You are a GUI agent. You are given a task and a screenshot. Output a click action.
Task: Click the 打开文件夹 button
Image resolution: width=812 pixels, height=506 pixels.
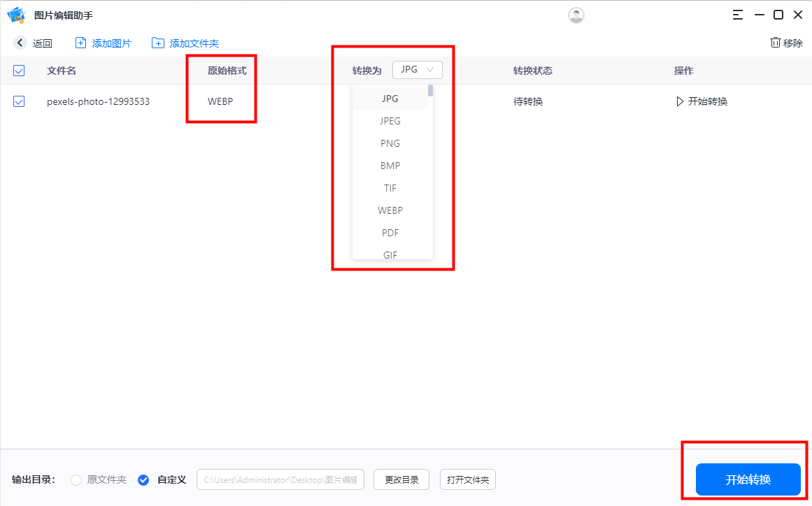click(x=468, y=479)
